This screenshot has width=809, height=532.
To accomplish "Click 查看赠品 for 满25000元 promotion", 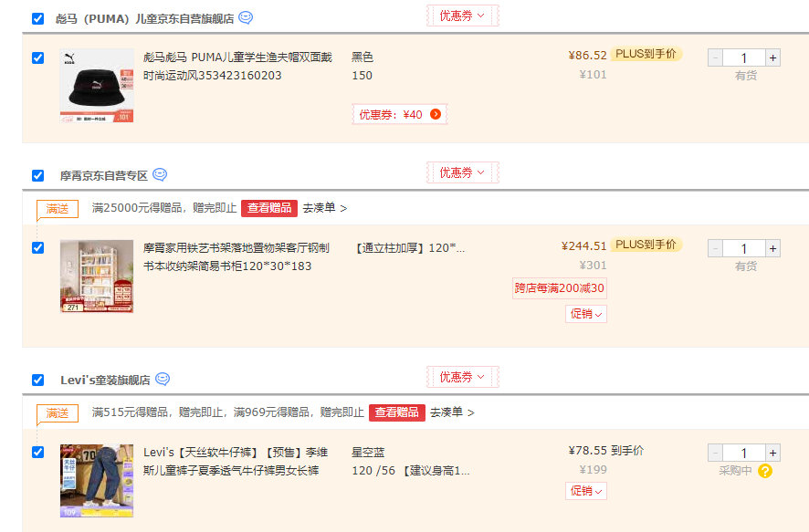I will point(269,208).
